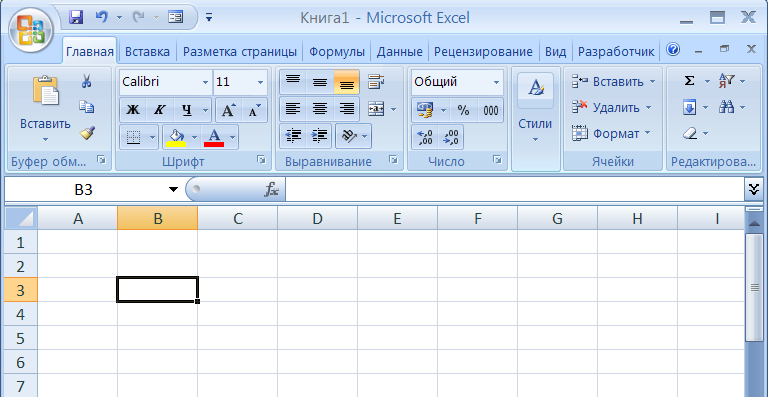Click the AutoSum sigma icon
Screen dimensions: 768x397
[689, 81]
